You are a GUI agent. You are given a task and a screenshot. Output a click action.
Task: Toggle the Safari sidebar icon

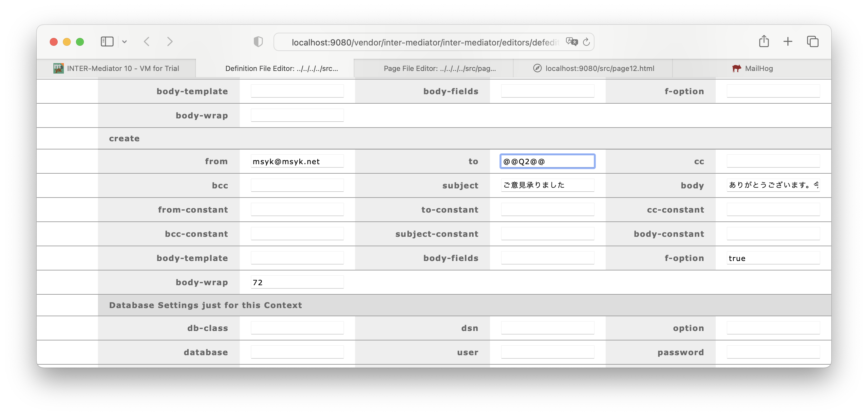pyautogui.click(x=107, y=42)
